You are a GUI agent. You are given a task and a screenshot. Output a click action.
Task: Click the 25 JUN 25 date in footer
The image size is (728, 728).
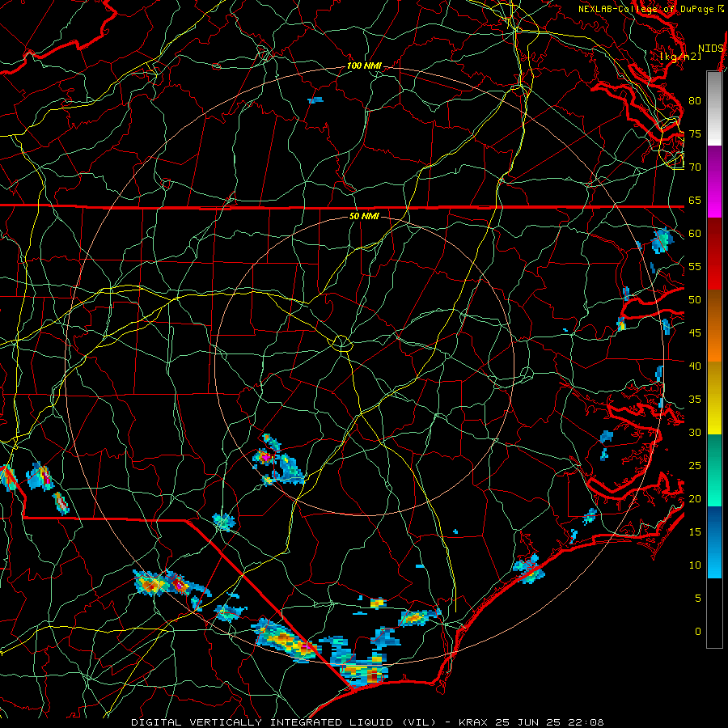coord(527,722)
